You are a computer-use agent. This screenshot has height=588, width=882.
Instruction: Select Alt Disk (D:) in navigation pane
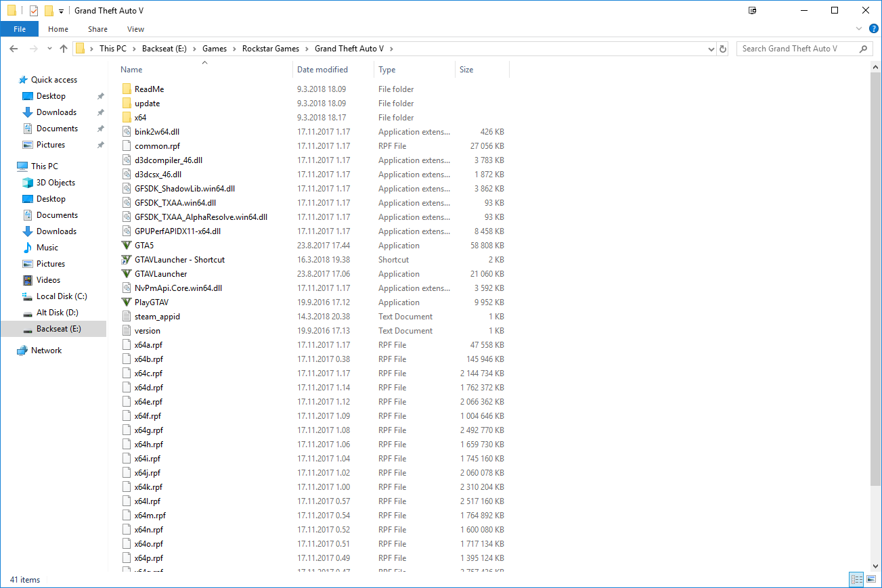point(57,313)
